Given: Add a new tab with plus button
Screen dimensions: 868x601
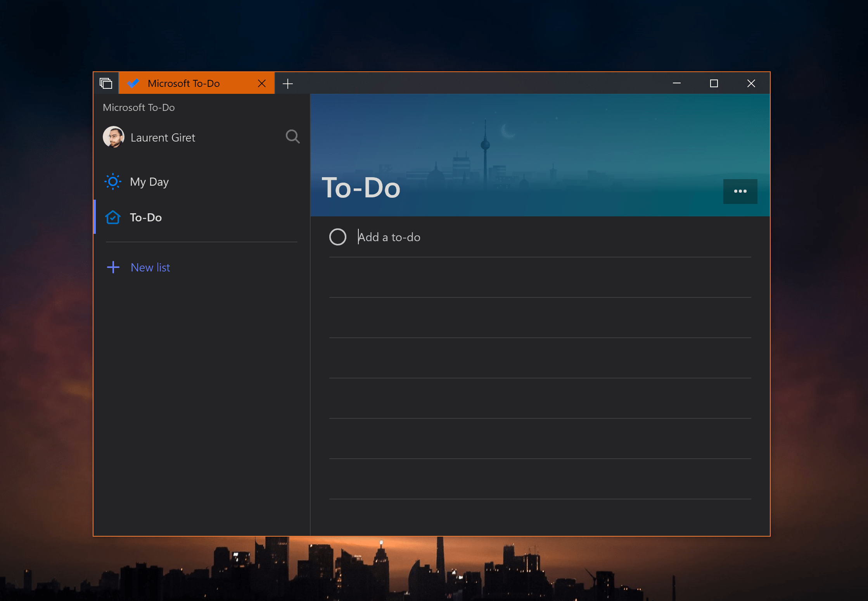Looking at the screenshot, I should (x=288, y=83).
